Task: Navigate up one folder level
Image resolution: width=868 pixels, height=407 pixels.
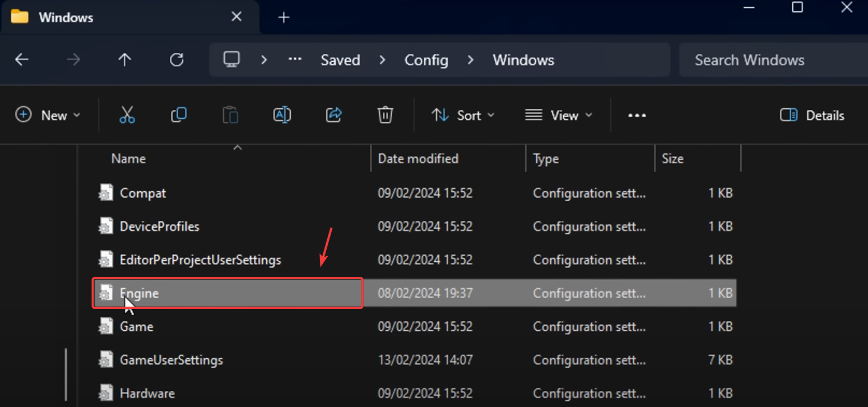Action: (124, 60)
